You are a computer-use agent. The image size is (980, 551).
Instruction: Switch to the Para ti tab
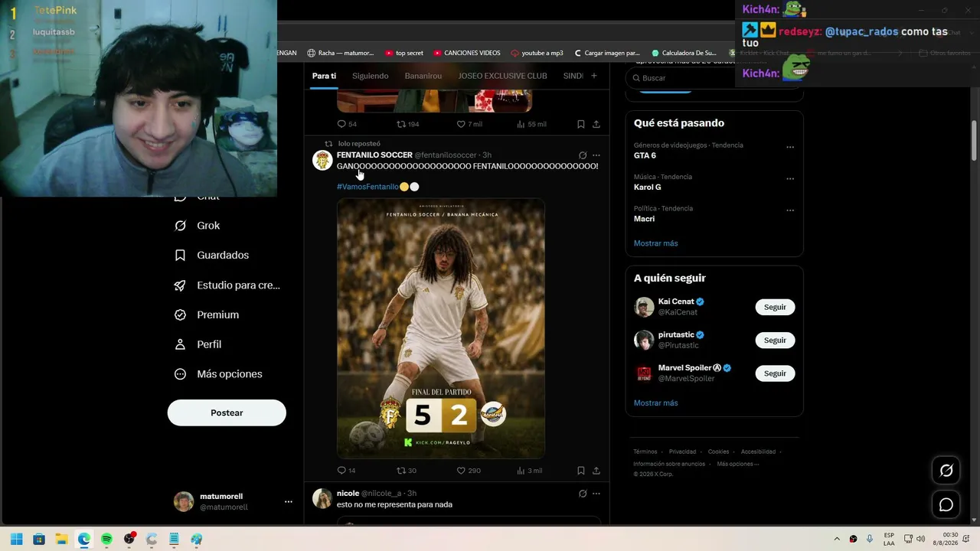324,76
